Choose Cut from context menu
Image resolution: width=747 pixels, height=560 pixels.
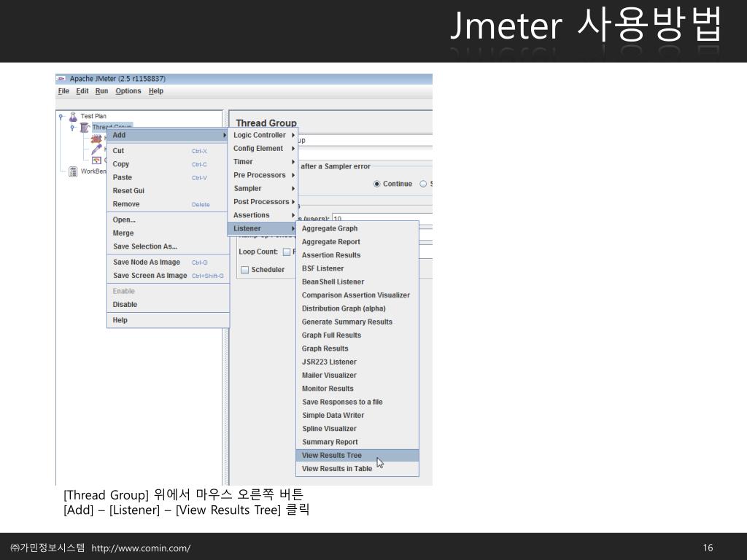point(168,151)
